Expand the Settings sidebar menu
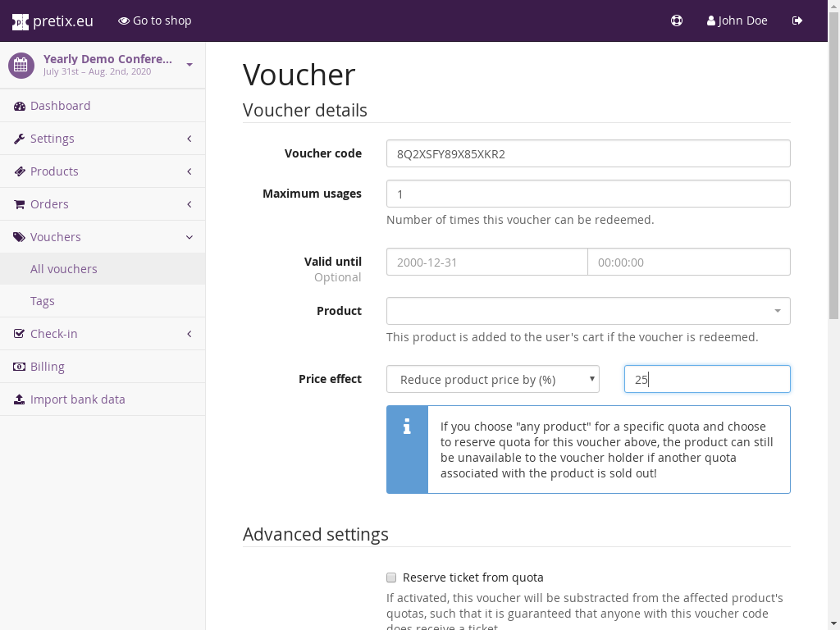The width and height of the screenshot is (840, 630). coord(103,139)
